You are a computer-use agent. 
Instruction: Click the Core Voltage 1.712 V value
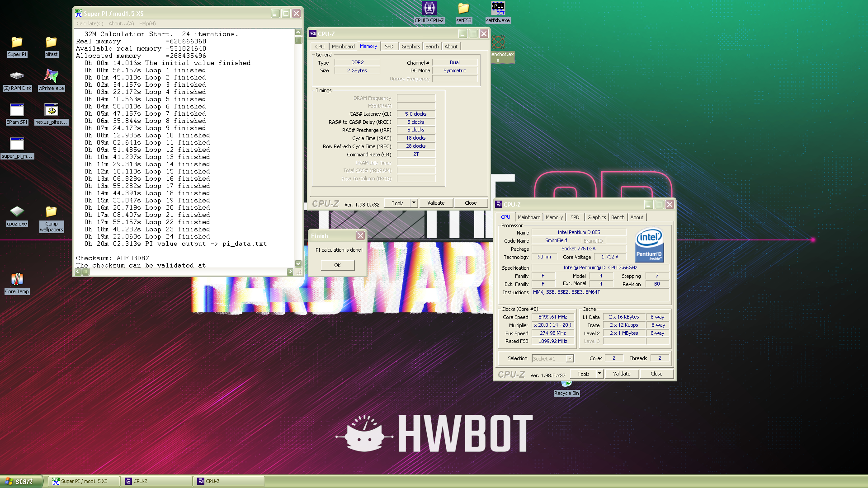[609, 257]
